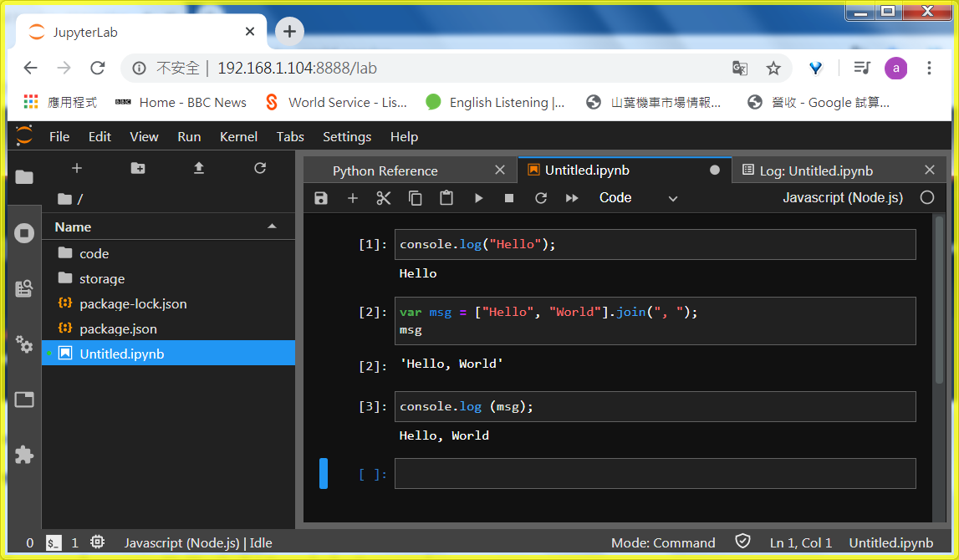Cut the selected cell
This screenshot has height=560, width=959.
[x=384, y=197]
